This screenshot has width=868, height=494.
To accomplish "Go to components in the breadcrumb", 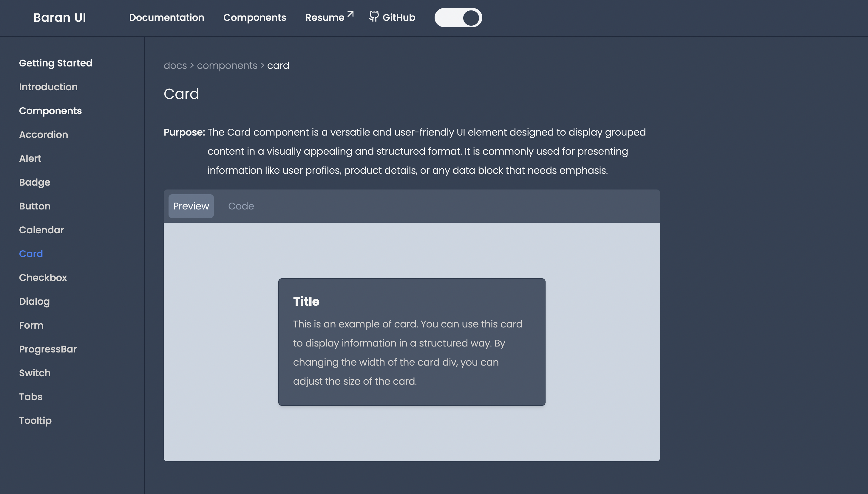I will 227,66.
